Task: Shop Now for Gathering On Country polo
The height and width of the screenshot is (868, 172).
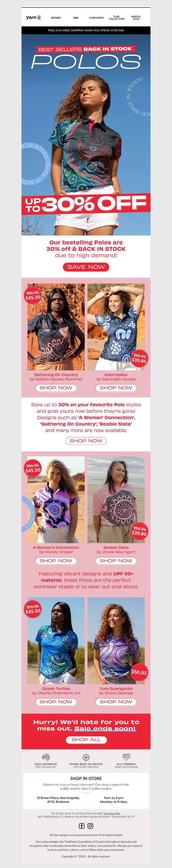Action: click(x=56, y=388)
